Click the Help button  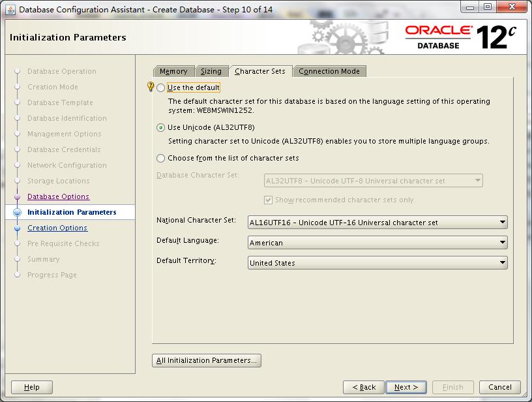click(x=32, y=387)
